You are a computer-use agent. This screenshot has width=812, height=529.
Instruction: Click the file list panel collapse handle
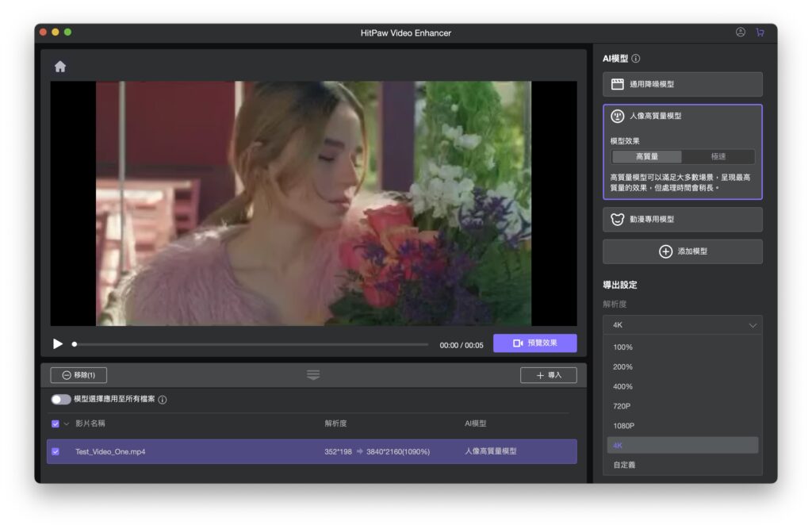(x=313, y=374)
